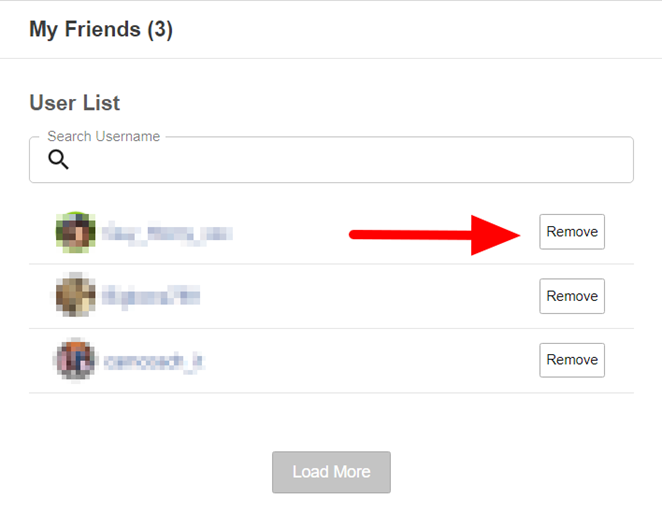Click the Search Username floating label

click(103, 137)
